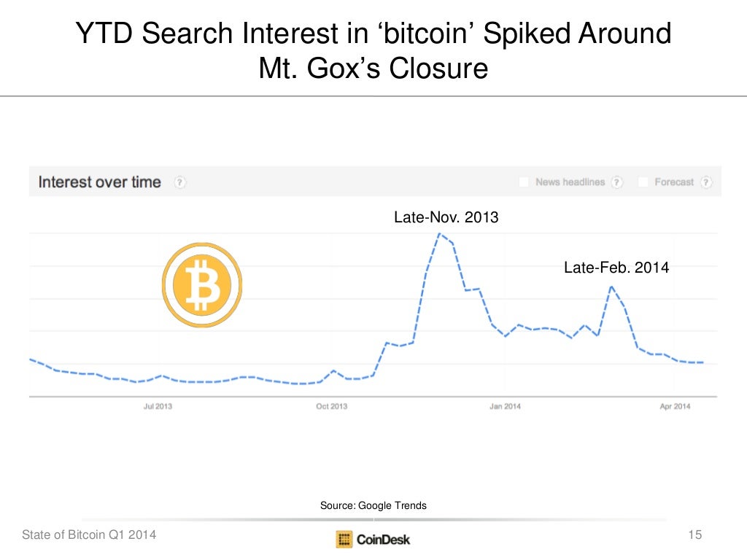This screenshot has height=560, width=747.
Task: Click the help icon next to Forecast
Action: 706,182
